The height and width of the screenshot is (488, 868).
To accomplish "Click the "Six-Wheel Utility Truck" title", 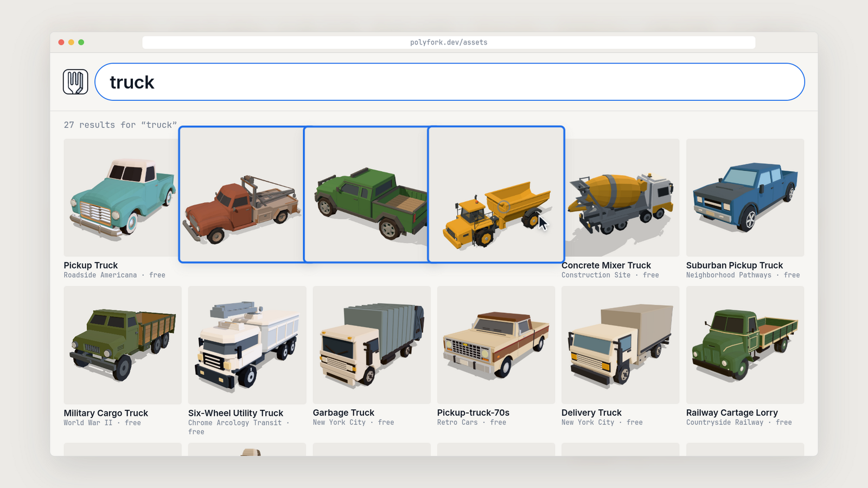I will point(235,413).
